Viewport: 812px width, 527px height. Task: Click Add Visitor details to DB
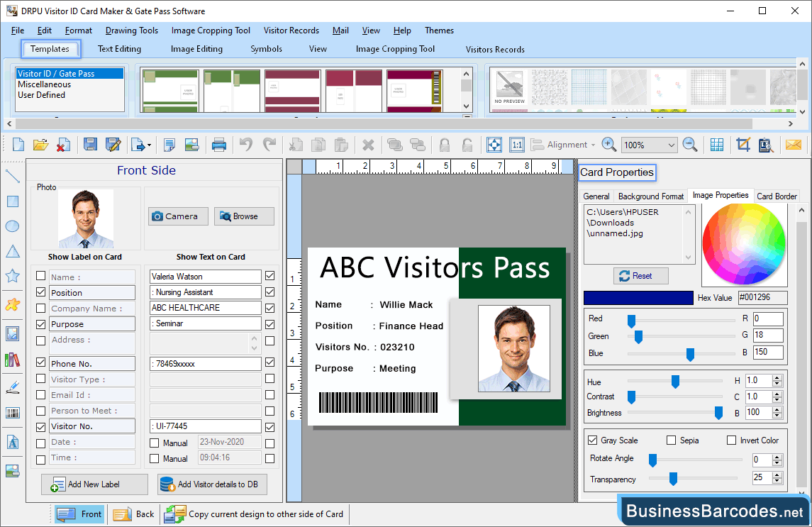(x=212, y=484)
